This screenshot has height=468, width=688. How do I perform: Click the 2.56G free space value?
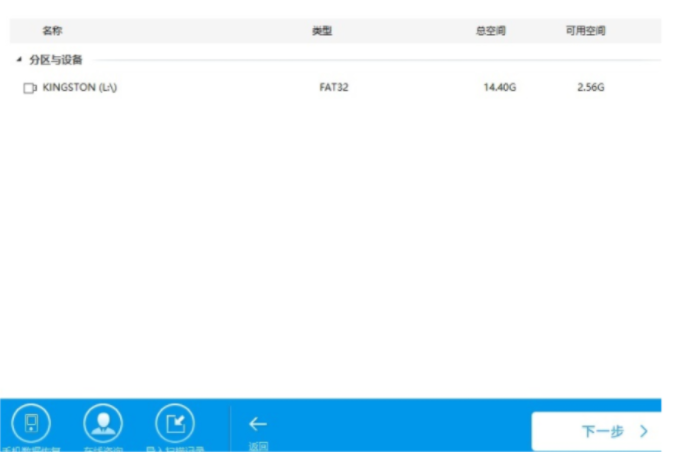pos(590,88)
